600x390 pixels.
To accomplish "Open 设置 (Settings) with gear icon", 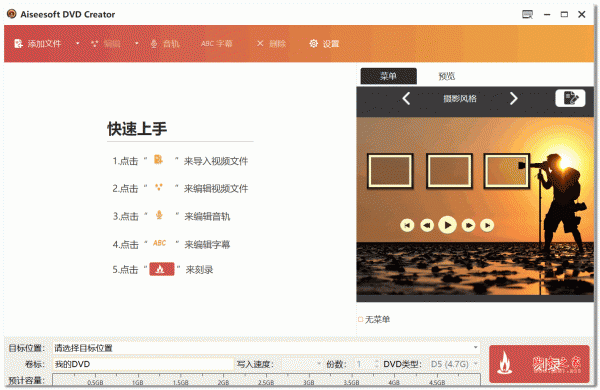I will point(324,44).
